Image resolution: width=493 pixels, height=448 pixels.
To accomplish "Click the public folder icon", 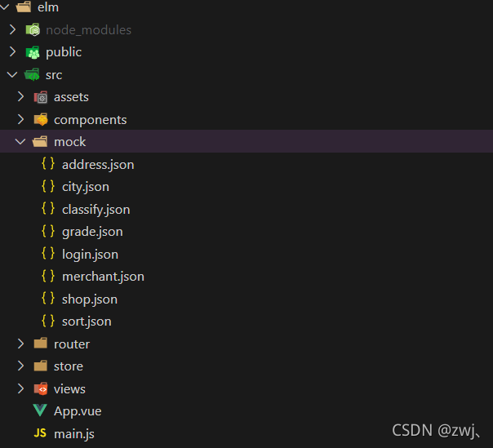I will 33,52.
